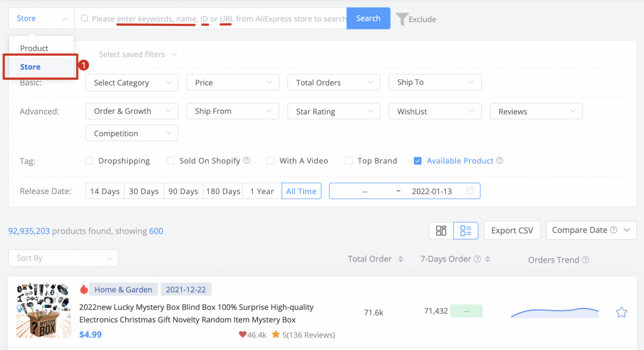The image size is (644, 350).
Task: Open the Select Category dropdown
Action: click(131, 82)
